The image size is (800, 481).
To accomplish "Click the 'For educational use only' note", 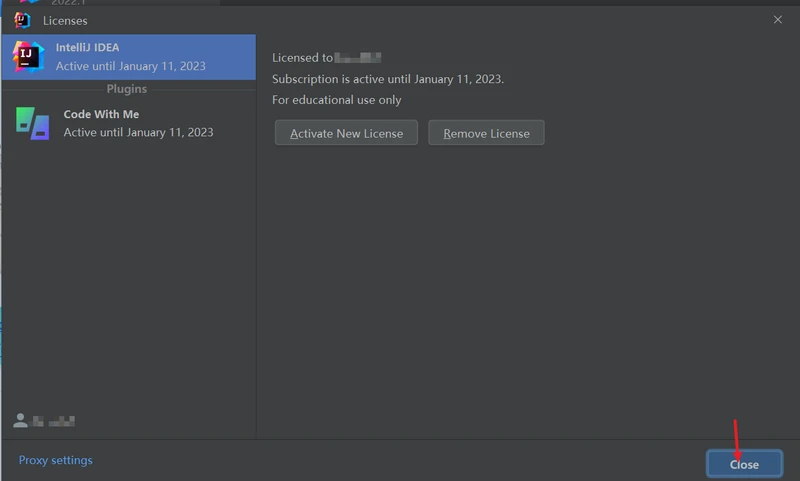I will pos(337,100).
